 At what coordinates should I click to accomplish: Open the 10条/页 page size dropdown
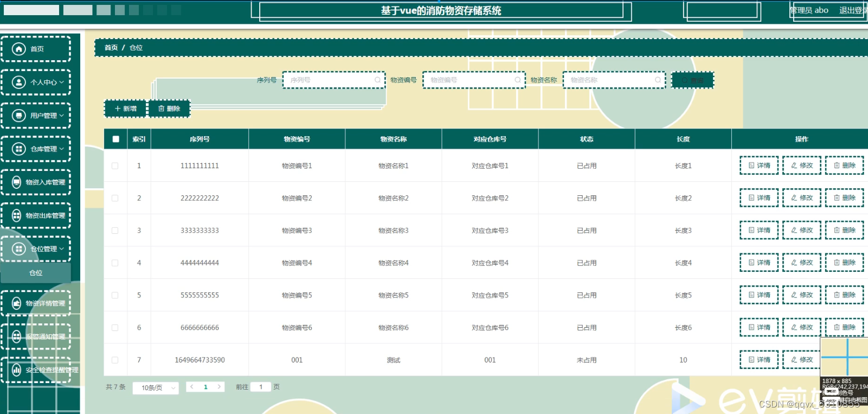pyautogui.click(x=156, y=387)
